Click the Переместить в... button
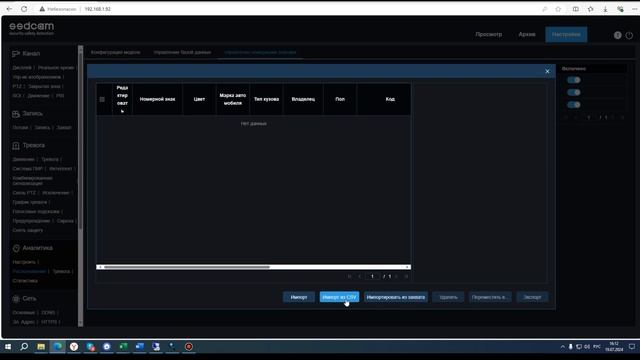Viewport: 640px width, 360px height. (x=489, y=297)
